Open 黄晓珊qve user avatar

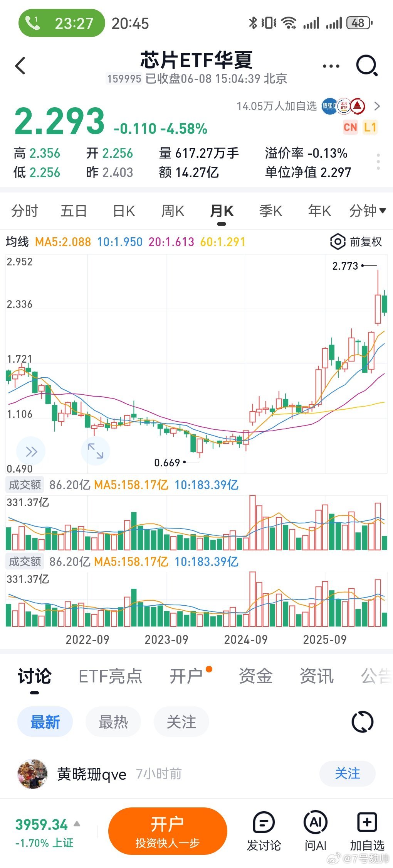[x=33, y=774]
